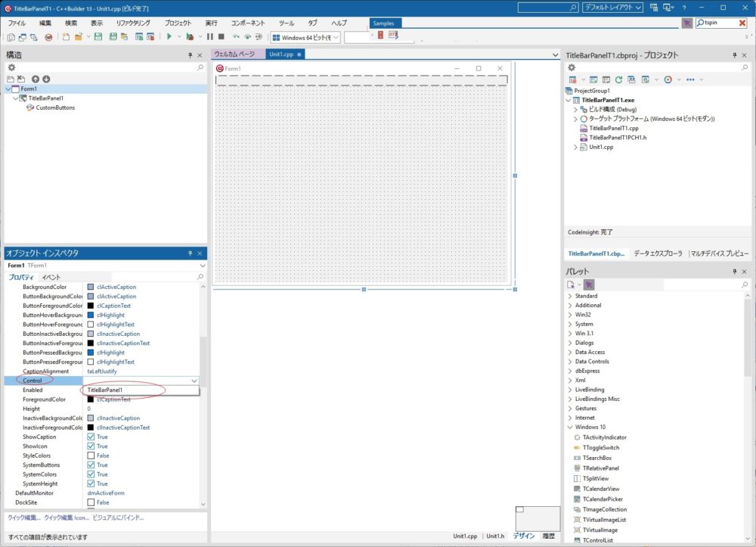Click the Stop program toolbar icon

221,37
